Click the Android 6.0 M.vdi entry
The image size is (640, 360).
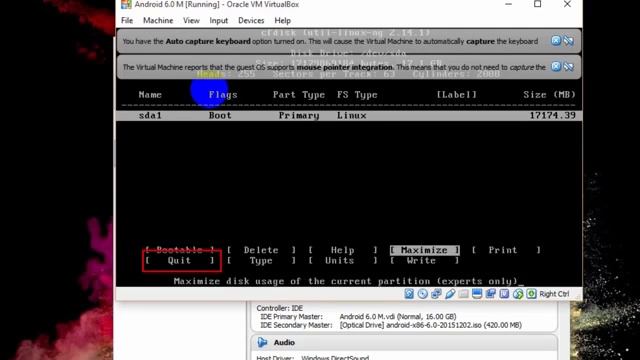point(398,317)
